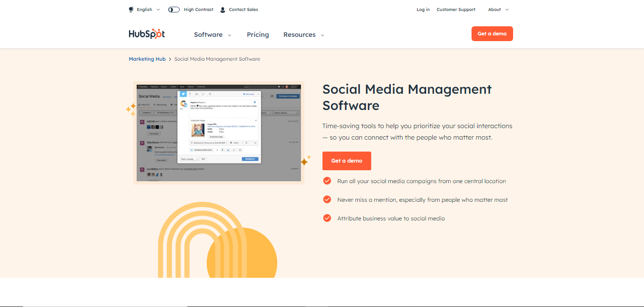Click text Run all your social media campaigns
This screenshot has width=644, height=307.
(421, 181)
